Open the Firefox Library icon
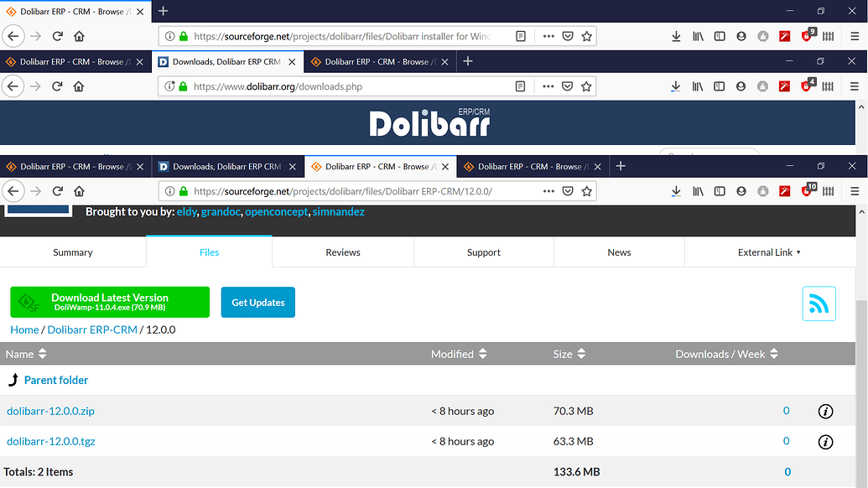868x488 pixels. (698, 190)
